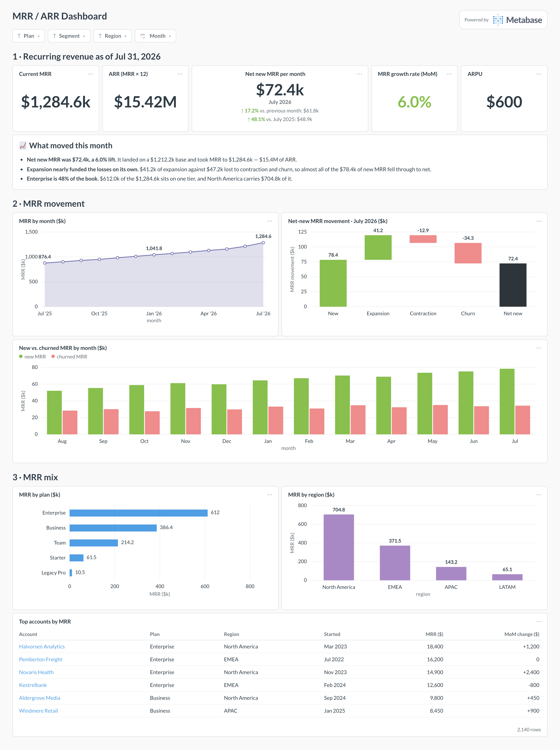Click the $72.4k net new MRR value
The height and width of the screenshot is (750, 560).
(280, 90)
